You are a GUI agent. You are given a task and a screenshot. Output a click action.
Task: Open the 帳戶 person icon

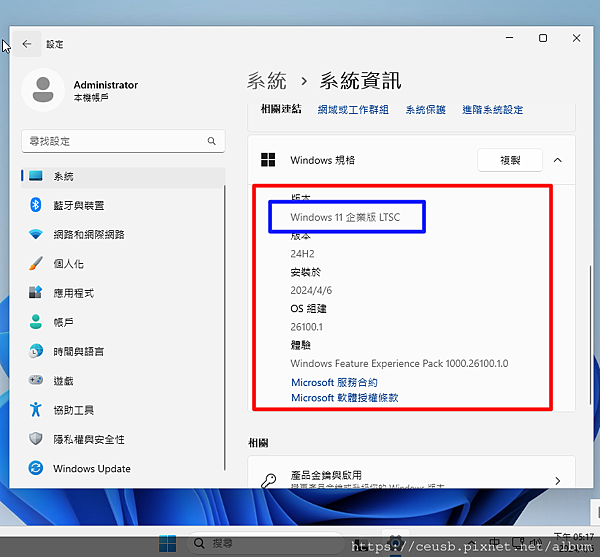coord(36,322)
